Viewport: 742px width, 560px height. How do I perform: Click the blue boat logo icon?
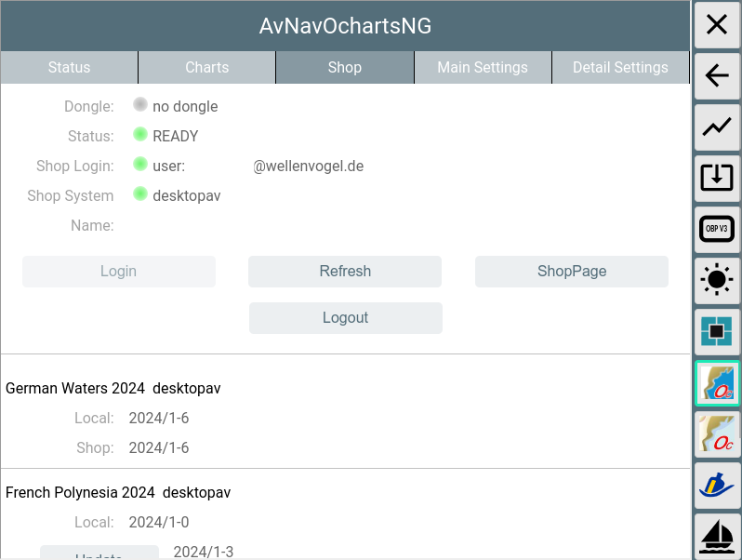point(717,486)
